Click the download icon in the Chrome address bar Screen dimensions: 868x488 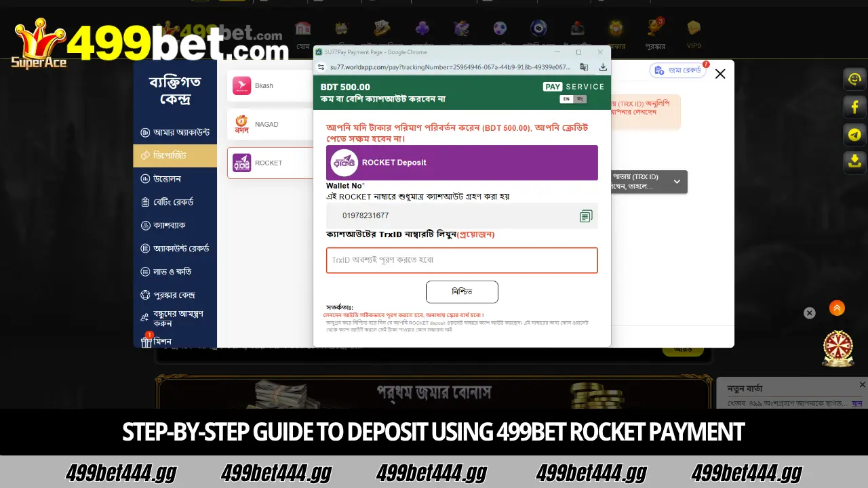tap(602, 67)
